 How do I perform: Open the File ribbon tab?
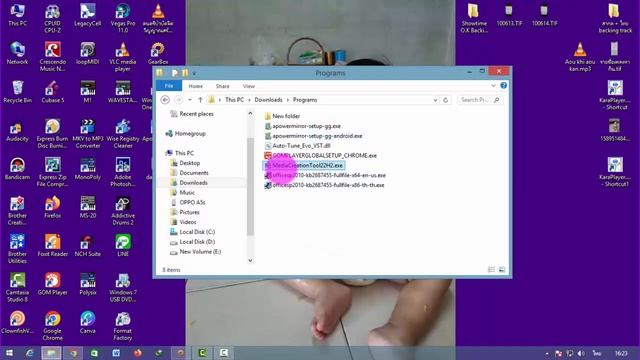pos(169,86)
